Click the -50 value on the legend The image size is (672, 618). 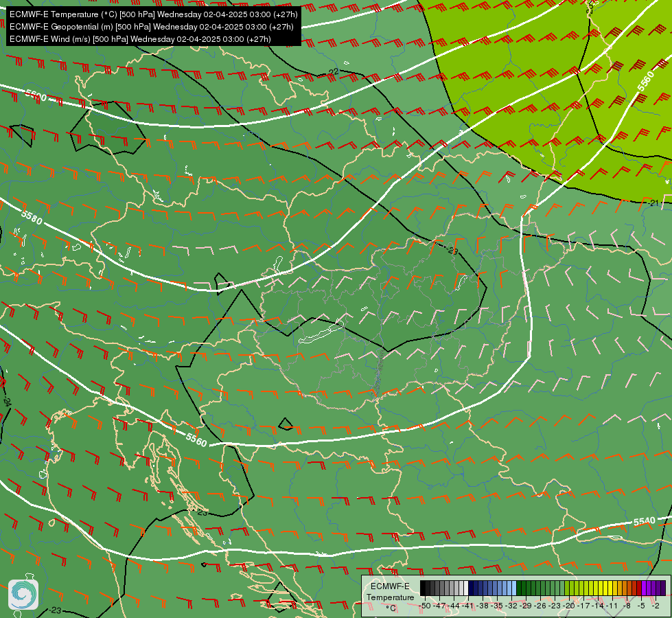425,606
